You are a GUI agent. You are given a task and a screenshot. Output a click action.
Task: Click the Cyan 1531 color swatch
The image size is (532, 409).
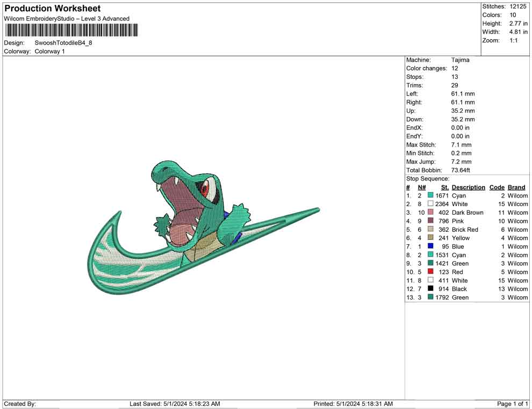click(430, 254)
